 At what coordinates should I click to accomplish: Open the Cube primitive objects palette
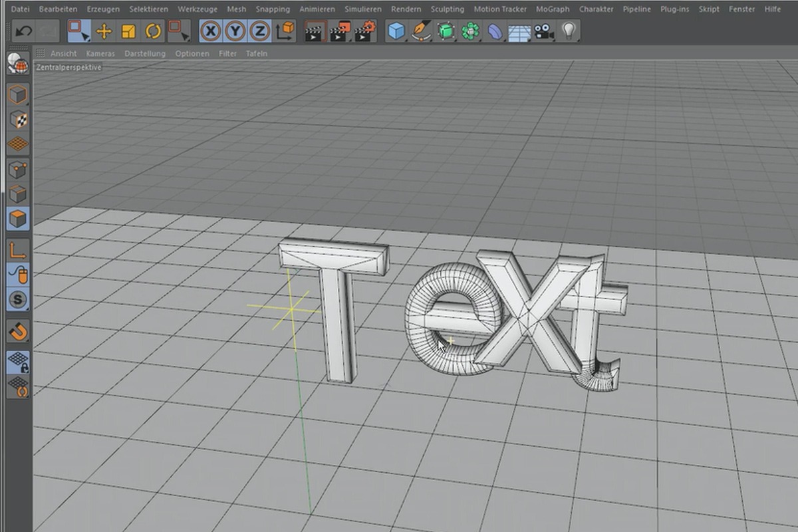(397, 31)
